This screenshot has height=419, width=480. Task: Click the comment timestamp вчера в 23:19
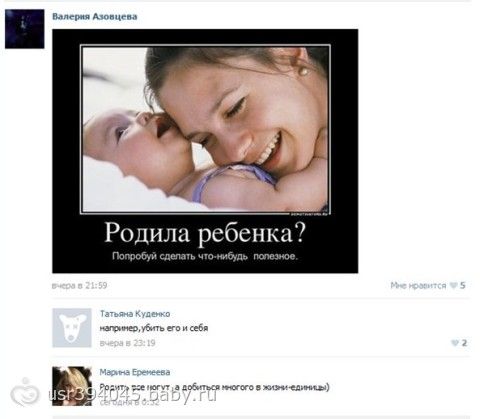127,343
